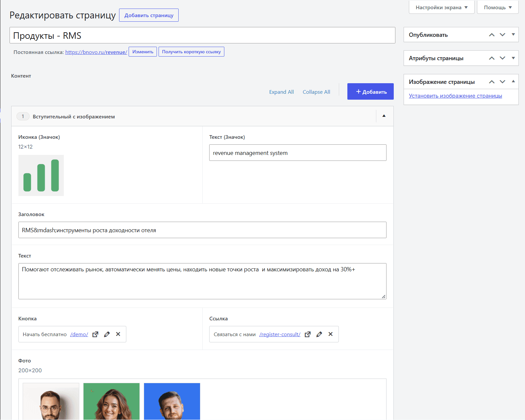This screenshot has height=420, width=525.
Task: Click the 'Expand All' link
Action: (x=281, y=92)
